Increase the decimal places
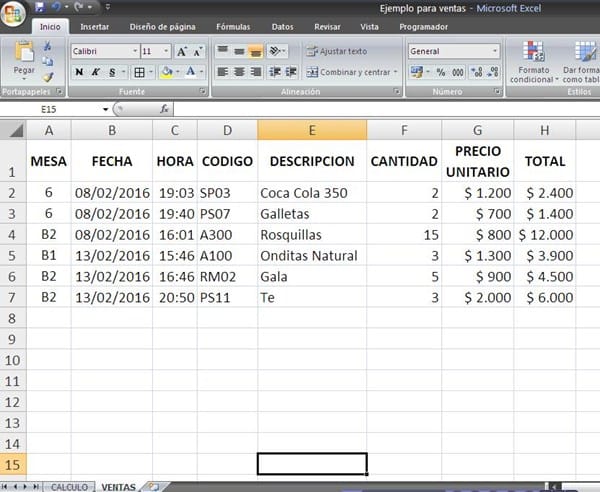The image size is (600, 492). pyautogui.click(x=477, y=72)
